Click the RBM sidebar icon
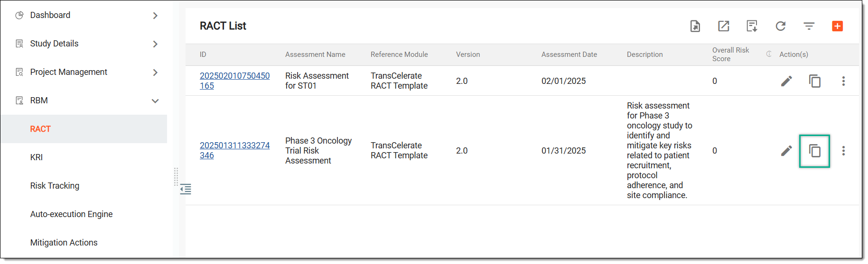 (19, 100)
